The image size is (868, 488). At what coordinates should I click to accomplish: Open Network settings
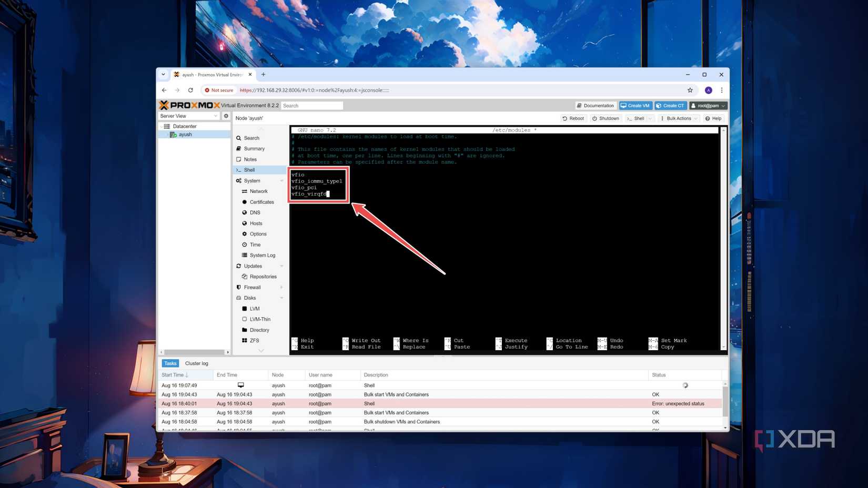(258, 191)
